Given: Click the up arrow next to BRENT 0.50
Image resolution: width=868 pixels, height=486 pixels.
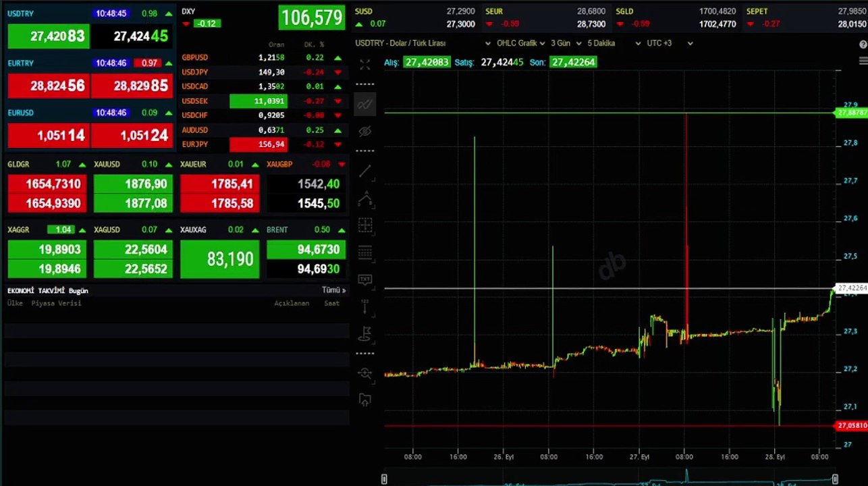Looking at the screenshot, I should 341,230.
